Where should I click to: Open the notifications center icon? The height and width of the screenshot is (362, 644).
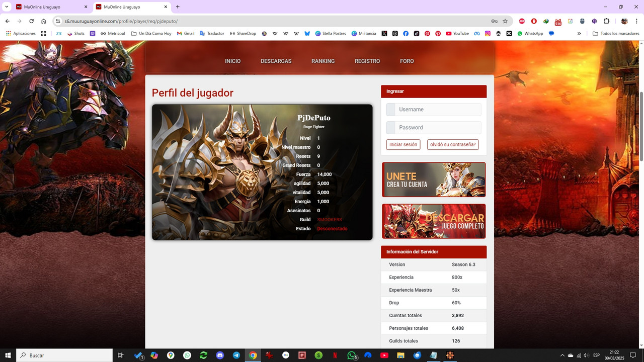[633, 355]
